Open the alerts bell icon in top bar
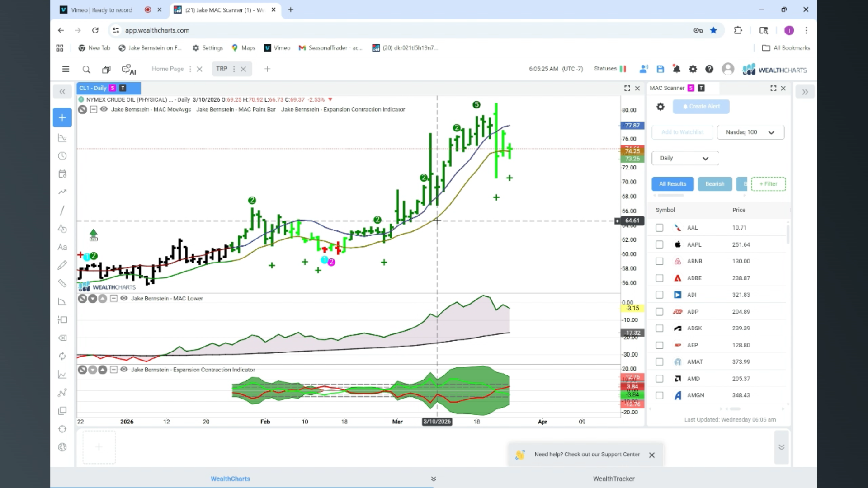 tap(676, 69)
